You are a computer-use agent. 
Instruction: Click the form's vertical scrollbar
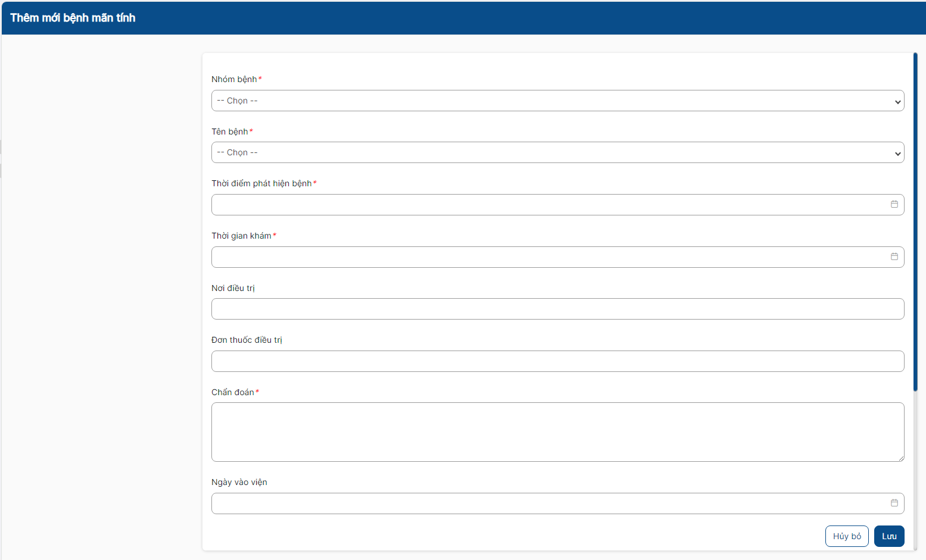(x=915, y=222)
